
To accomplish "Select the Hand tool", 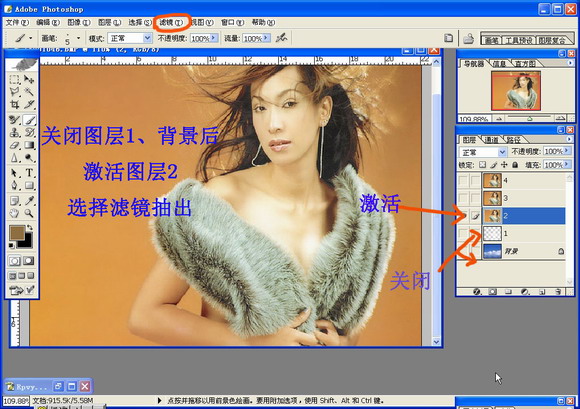I will coord(14,213).
